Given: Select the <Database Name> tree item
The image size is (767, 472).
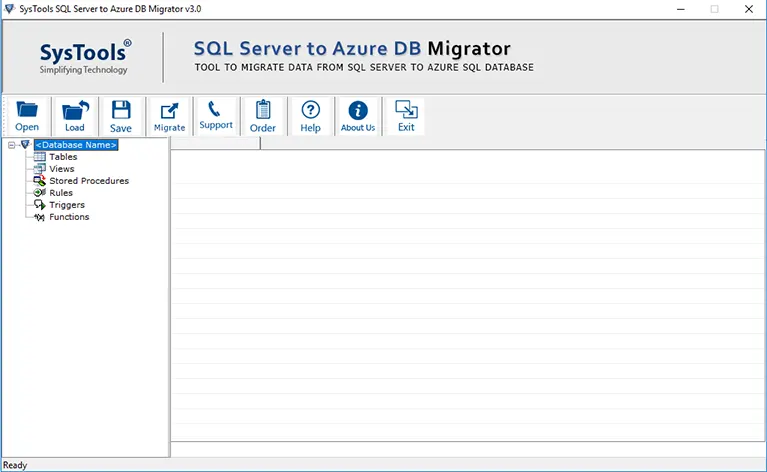Looking at the screenshot, I should point(76,145).
